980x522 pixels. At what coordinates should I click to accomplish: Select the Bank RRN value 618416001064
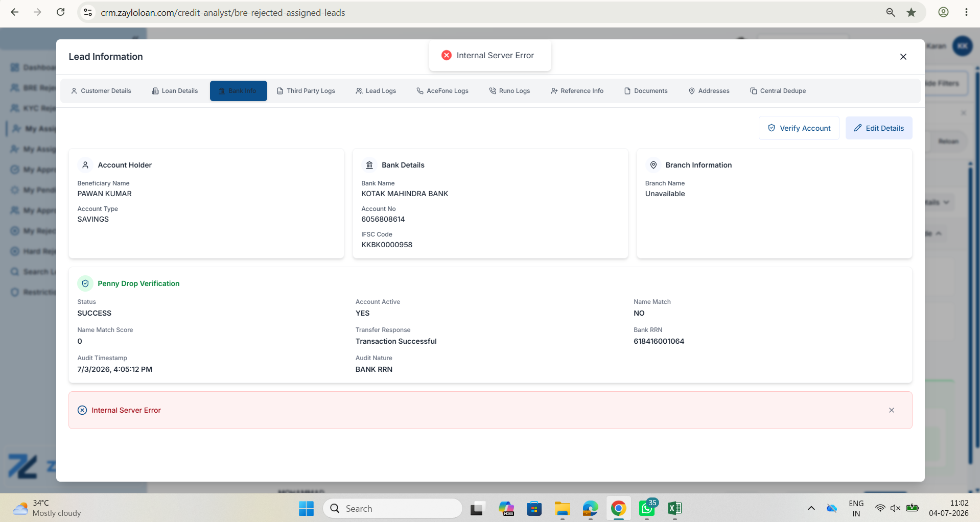659,341
